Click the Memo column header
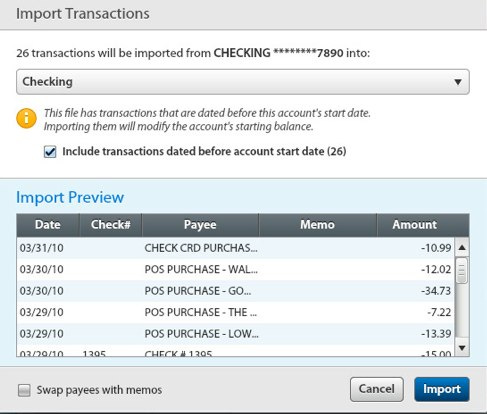Image resolution: width=487 pixels, height=414 pixels. [x=318, y=225]
